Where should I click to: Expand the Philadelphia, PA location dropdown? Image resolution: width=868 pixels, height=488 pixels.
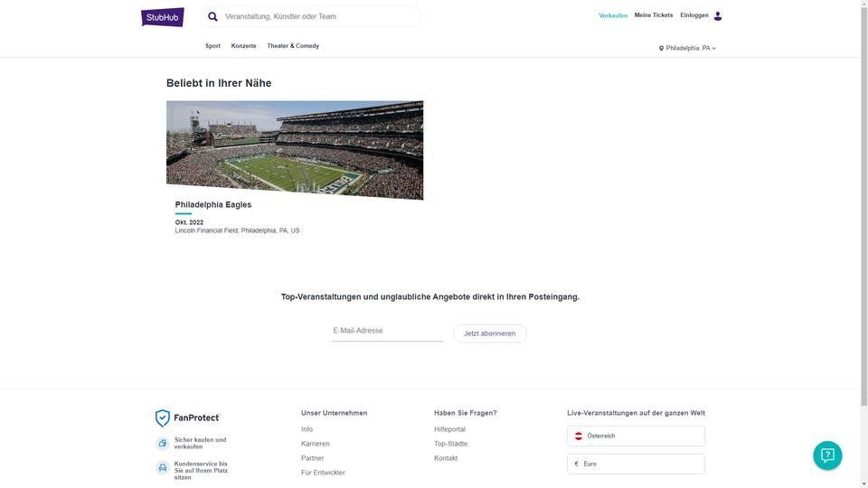coord(687,48)
